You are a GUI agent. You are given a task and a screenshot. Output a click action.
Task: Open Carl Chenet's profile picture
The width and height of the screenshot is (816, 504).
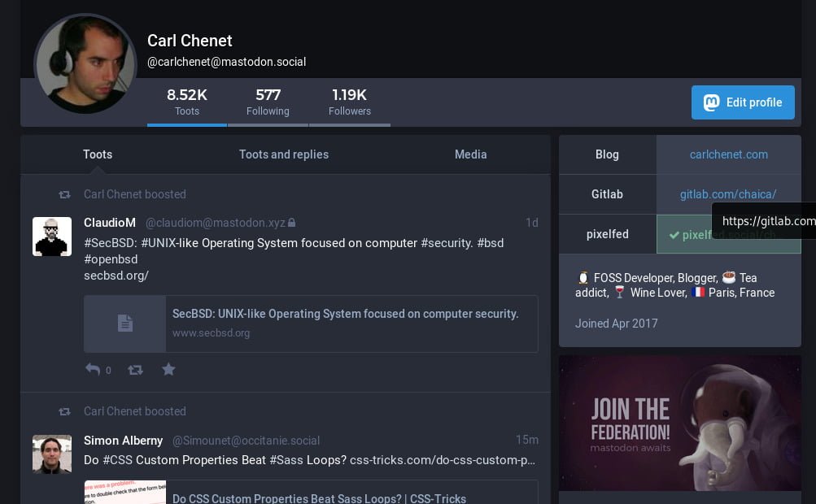[85, 64]
